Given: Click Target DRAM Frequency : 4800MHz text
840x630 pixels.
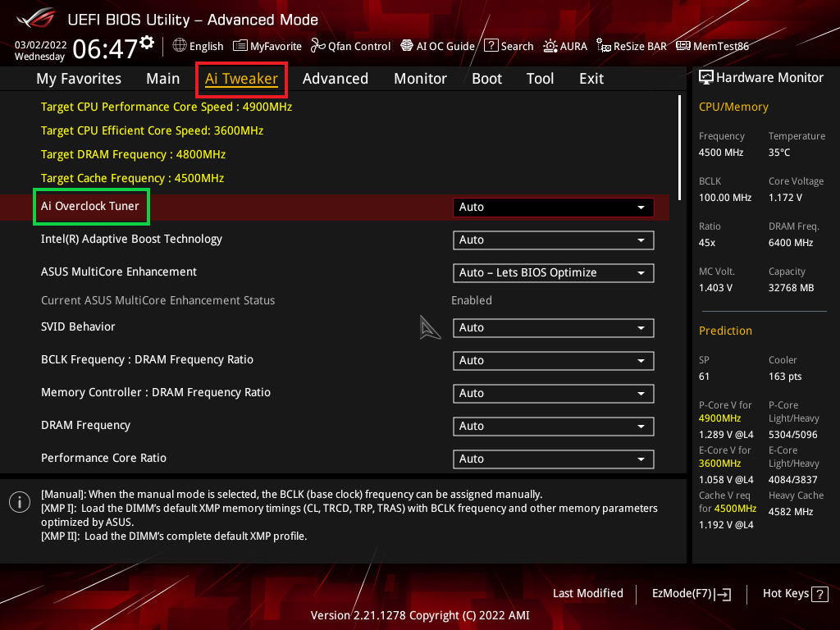Looking at the screenshot, I should (134, 154).
